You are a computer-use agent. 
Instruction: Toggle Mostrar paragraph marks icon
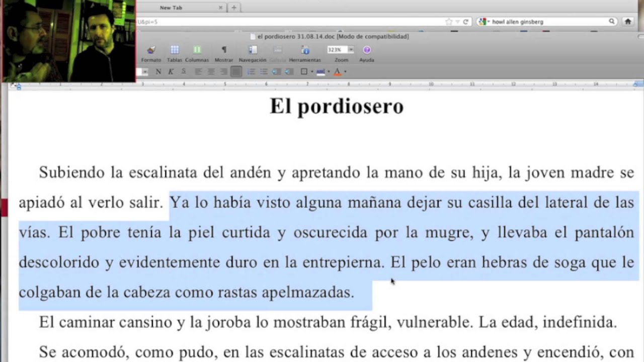[224, 50]
